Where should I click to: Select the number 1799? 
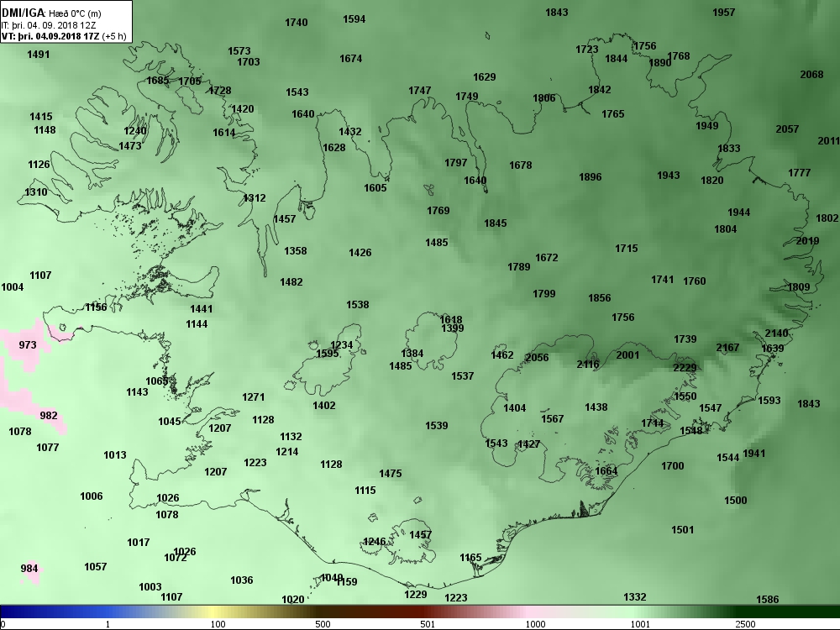point(544,293)
